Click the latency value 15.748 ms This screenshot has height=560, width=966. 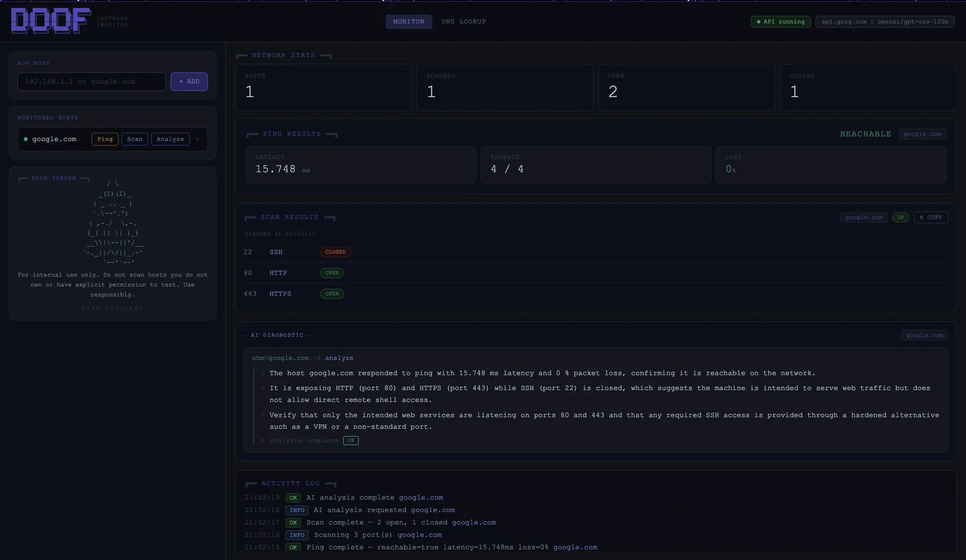point(282,170)
